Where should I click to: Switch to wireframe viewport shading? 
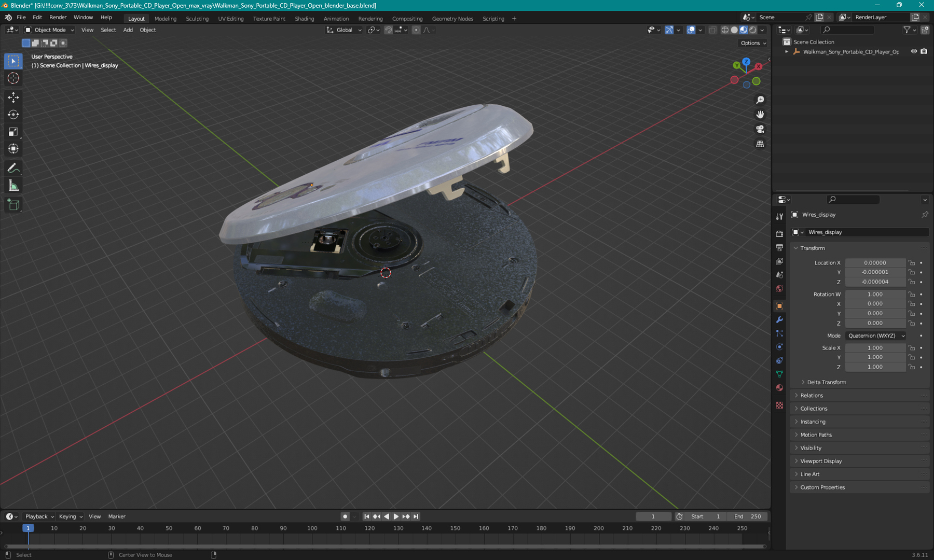pos(725,30)
